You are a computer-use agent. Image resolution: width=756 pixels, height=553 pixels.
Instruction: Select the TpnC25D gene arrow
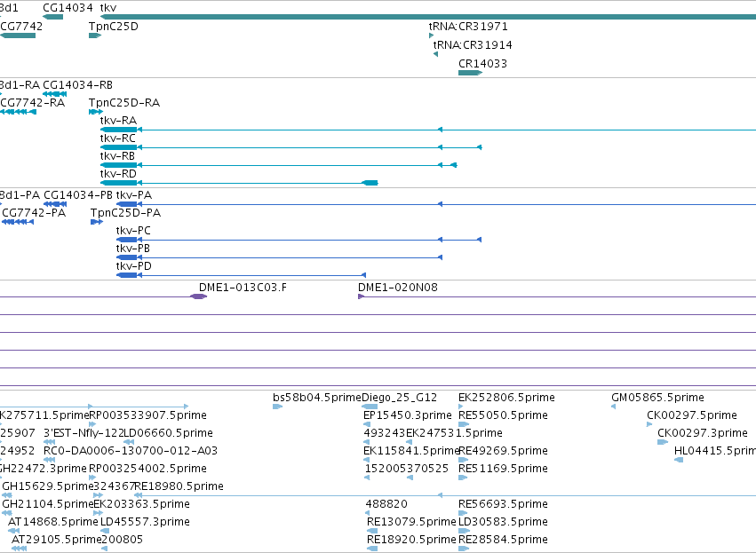95,36
